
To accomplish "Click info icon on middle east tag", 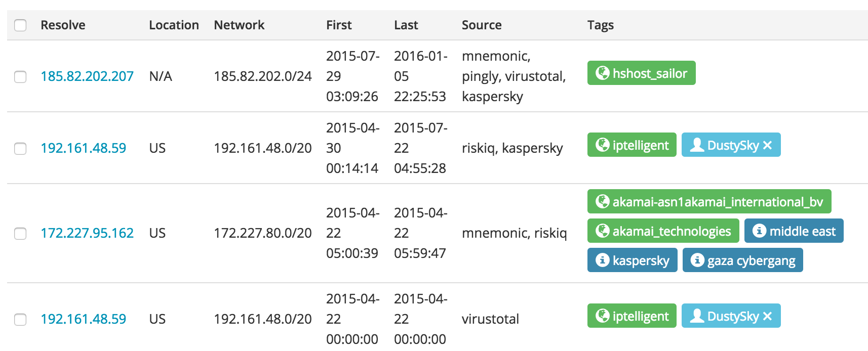I will (759, 231).
